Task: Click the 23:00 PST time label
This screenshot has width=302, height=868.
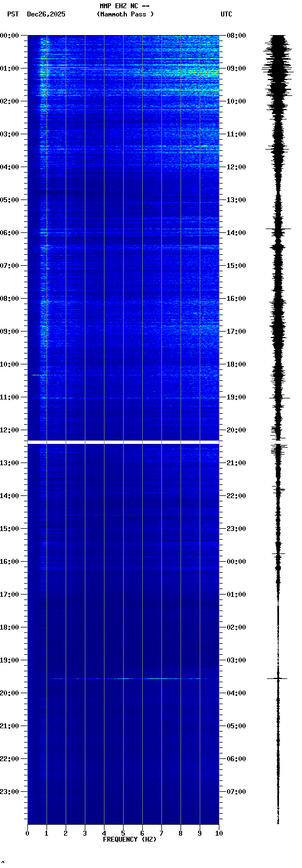Action: click(10, 792)
